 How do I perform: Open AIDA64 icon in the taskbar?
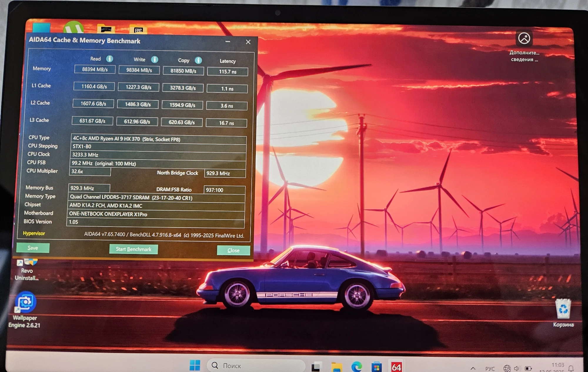tap(396, 367)
